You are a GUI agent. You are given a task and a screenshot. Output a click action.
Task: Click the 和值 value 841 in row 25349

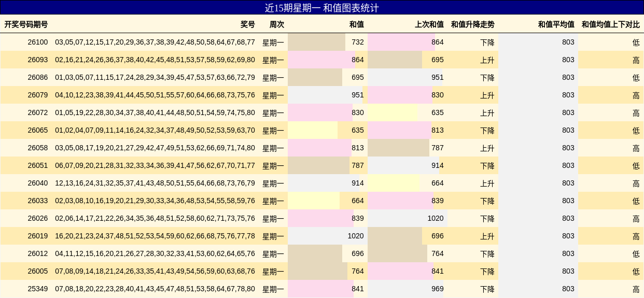358,289
